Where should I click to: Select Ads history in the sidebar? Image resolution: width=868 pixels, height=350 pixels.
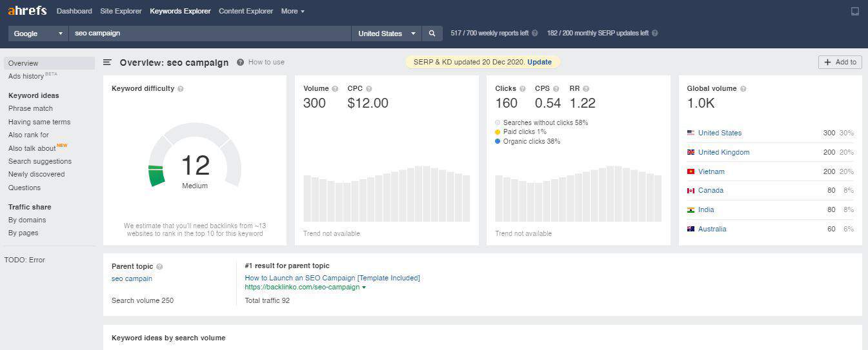[26, 76]
